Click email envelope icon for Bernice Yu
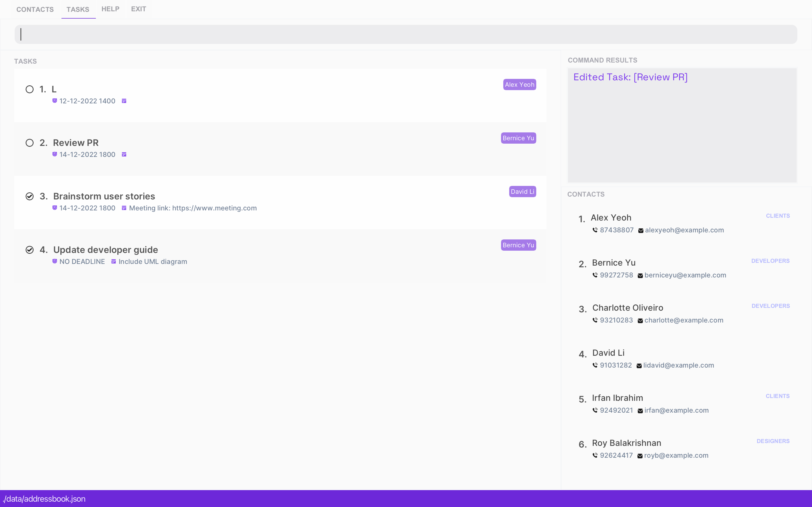 (x=640, y=276)
